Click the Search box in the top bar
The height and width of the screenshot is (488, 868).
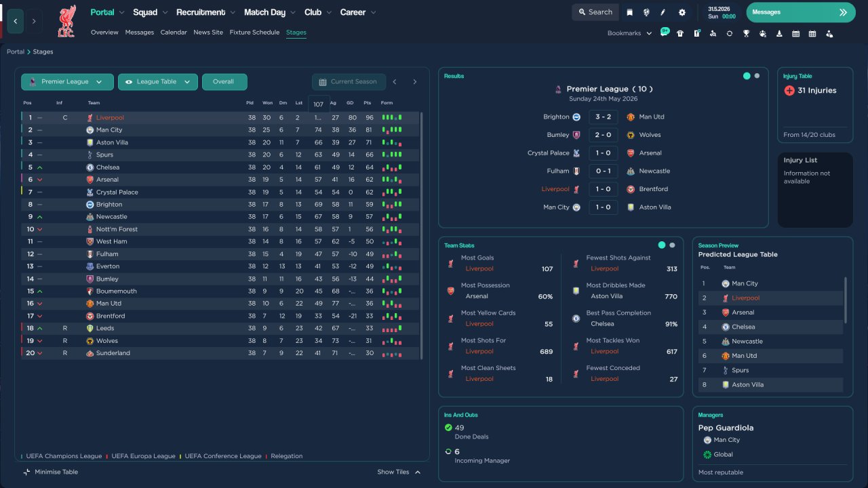click(x=595, y=12)
